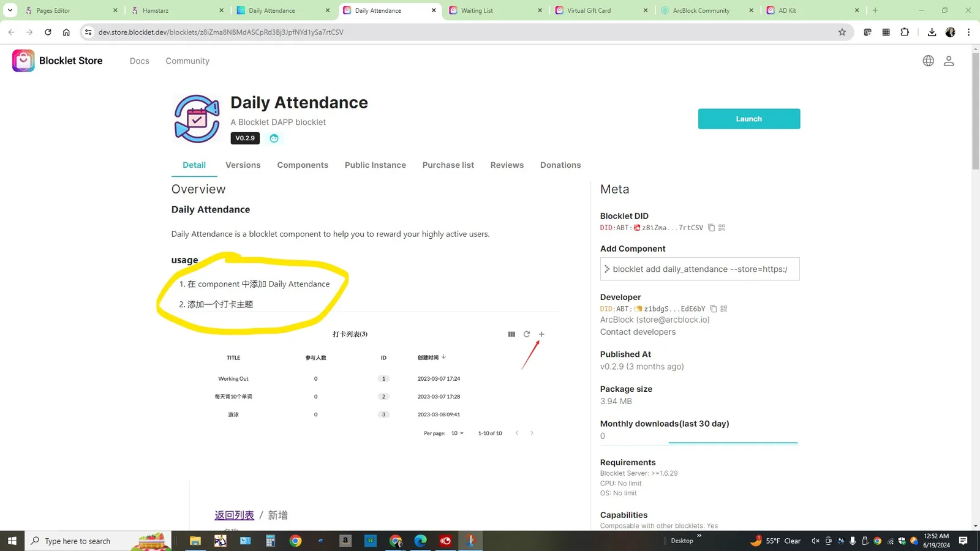Open the Reviews tab

click(x=507, y=165)
